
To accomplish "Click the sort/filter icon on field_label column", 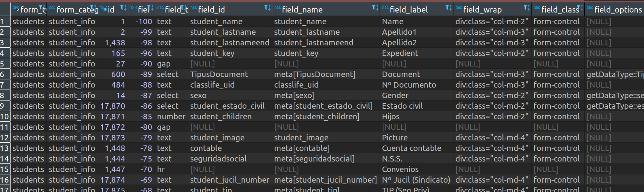I will coord(449,8).
